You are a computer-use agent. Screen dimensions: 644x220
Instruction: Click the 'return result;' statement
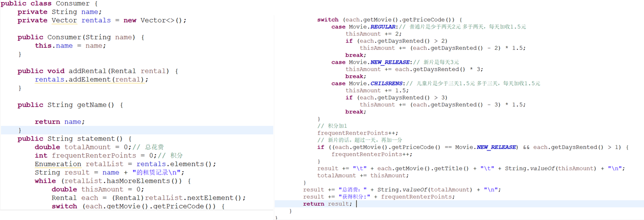(327, 204)
